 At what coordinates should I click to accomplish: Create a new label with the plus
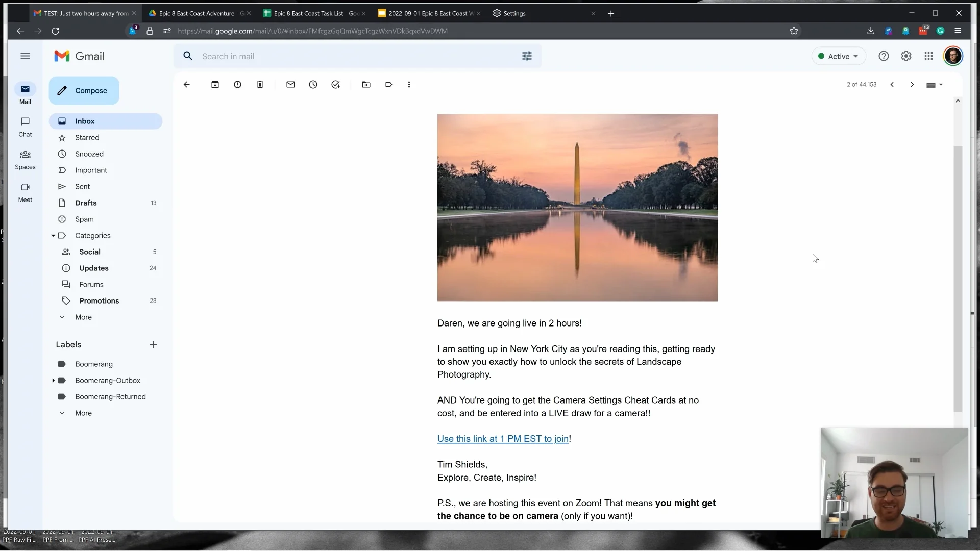153,345
